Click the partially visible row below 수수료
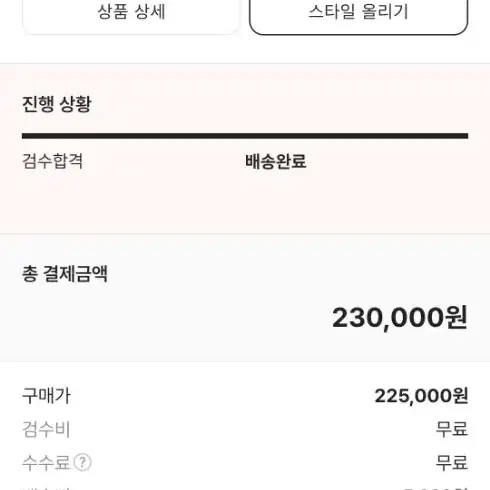 pos(245,488)
